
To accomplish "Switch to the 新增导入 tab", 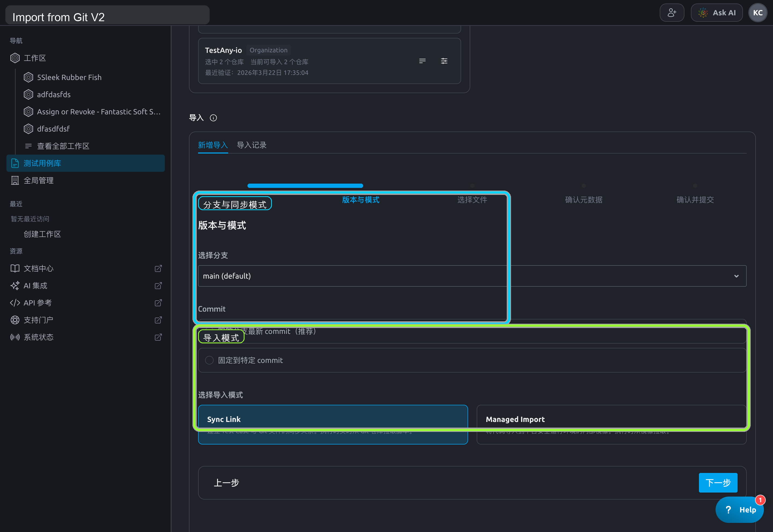I will 213,145.
